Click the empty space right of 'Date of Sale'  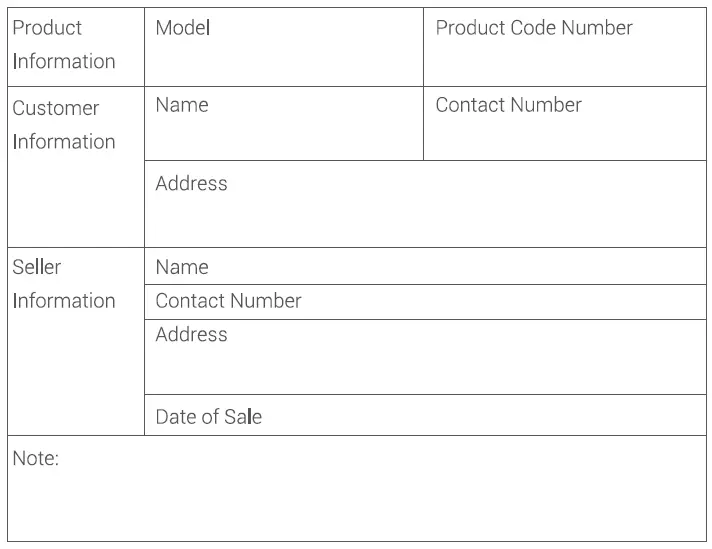(x=480, y=416)
